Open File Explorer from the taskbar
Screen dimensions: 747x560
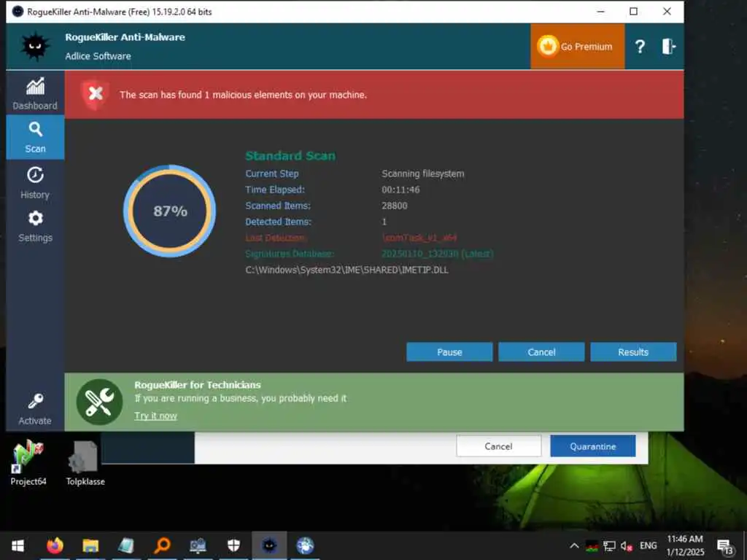coord(90,545)
